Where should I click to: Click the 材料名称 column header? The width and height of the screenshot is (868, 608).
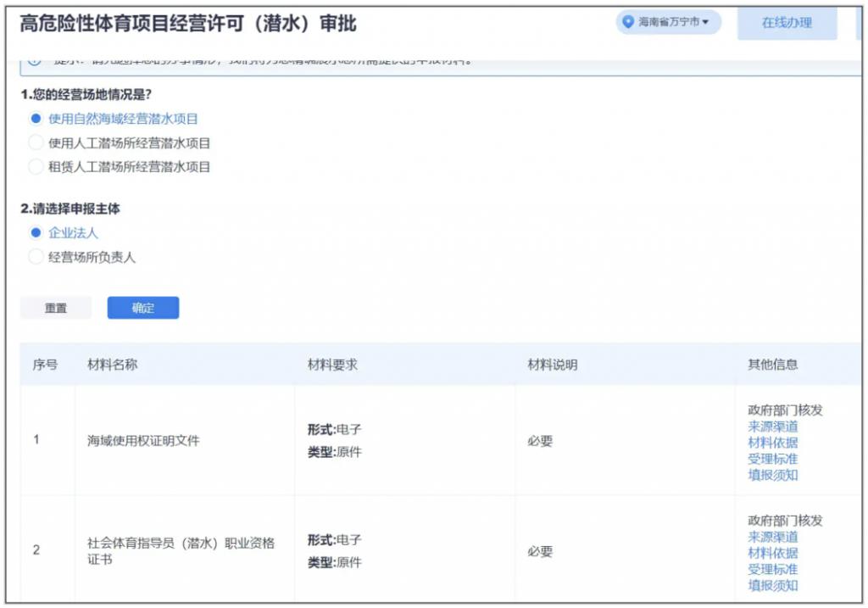click(113, 365)
